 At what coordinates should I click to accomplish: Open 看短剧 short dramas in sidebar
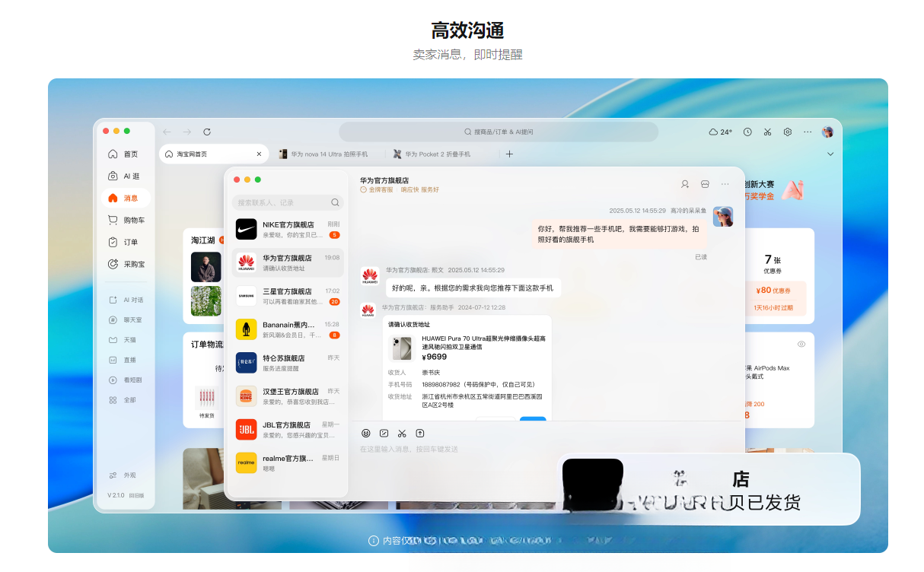[x=126, y=380]
